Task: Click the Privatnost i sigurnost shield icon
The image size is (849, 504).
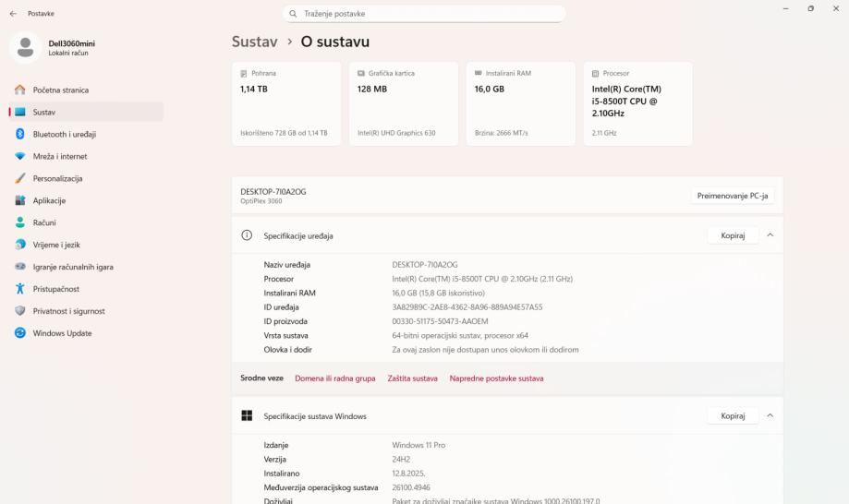Action: click(x=20, y=311)
